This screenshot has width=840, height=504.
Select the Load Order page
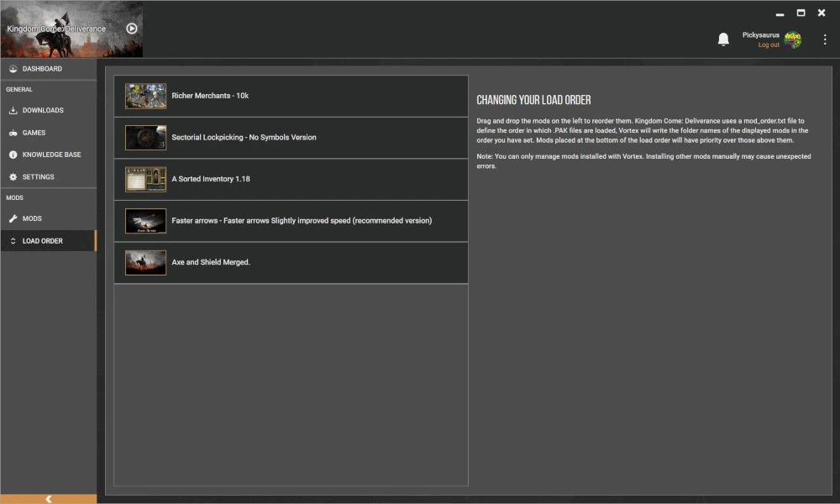[x=48, y=241]
